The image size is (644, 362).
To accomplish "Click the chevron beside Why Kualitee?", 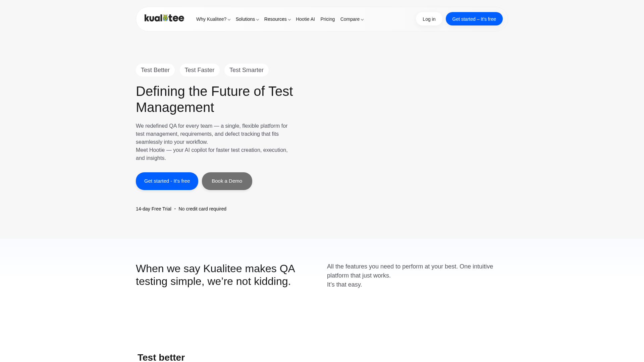I will (x=229, y=19).
